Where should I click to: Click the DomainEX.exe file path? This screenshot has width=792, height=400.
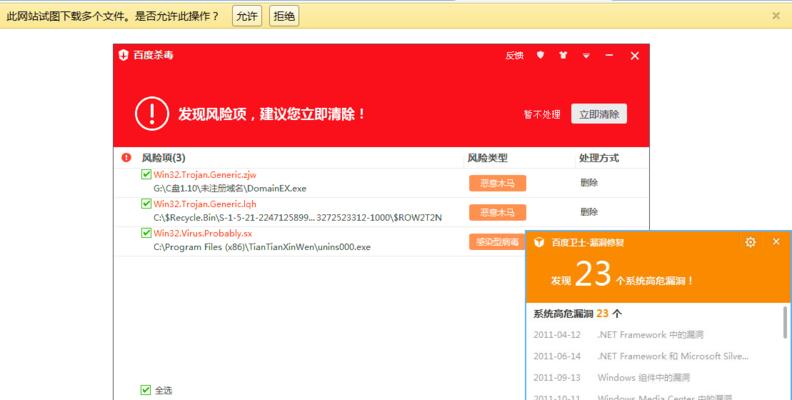click(x=230, y=188)
